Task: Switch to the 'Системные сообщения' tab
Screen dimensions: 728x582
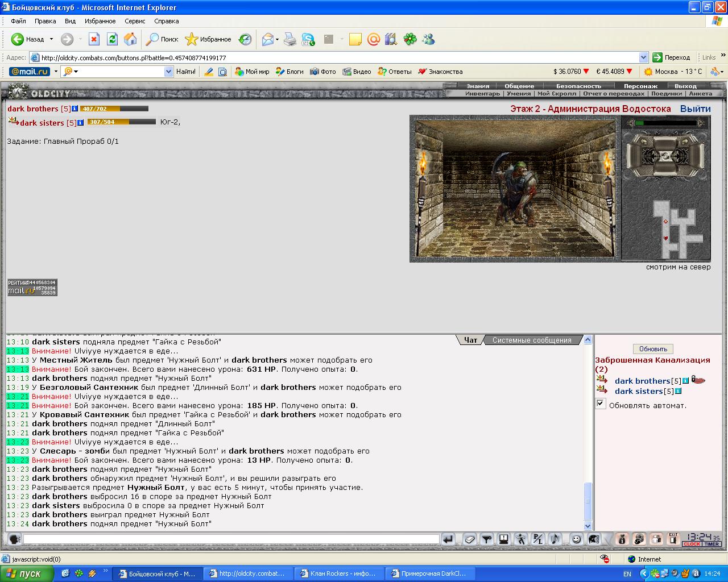Action: pyautogui.click(x=532, y=340)
